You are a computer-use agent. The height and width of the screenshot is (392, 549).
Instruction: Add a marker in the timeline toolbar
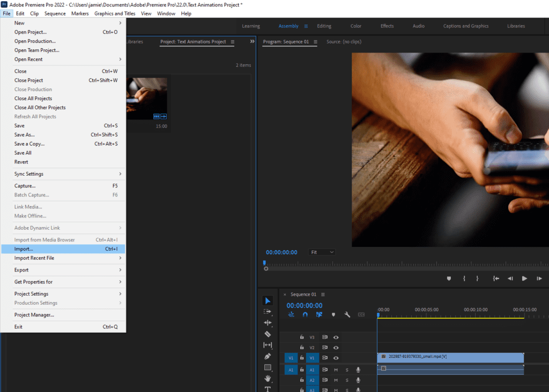tap(333, 315)
